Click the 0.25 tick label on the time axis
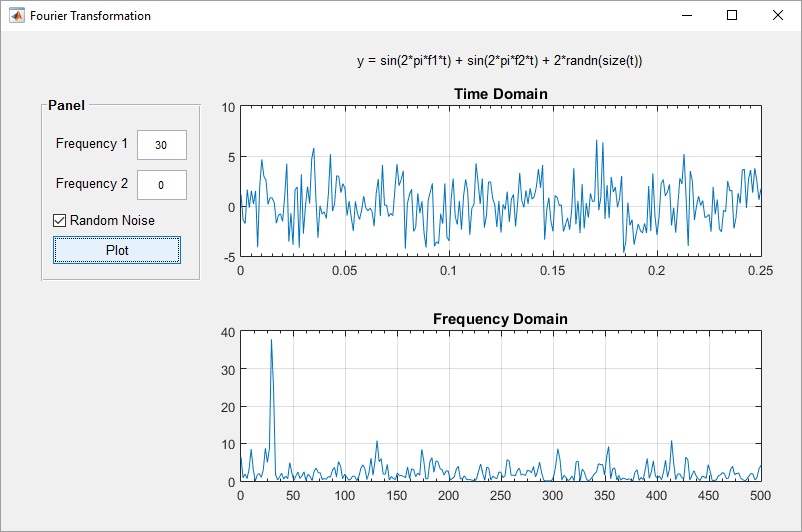 (x=760, y=271)
